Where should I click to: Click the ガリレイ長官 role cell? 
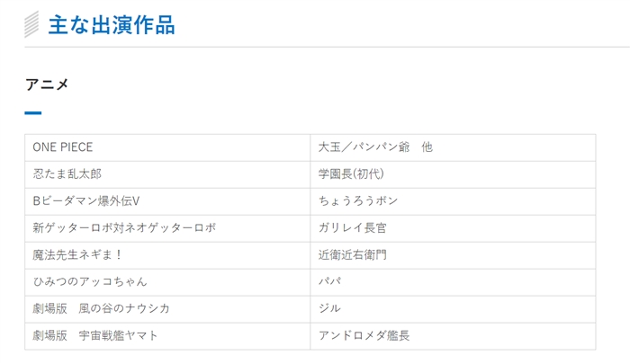pyautogui.click(x=353, y=227)
